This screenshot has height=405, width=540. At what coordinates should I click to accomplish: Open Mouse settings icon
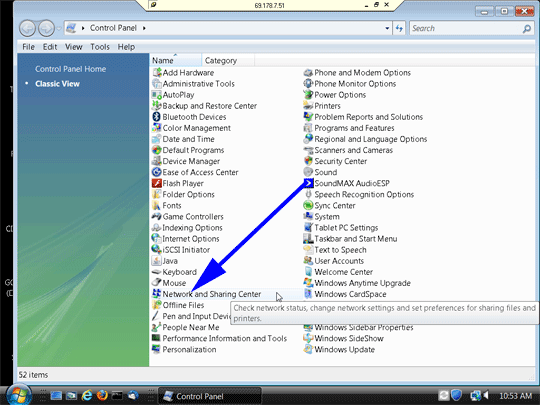coord(157,283)
